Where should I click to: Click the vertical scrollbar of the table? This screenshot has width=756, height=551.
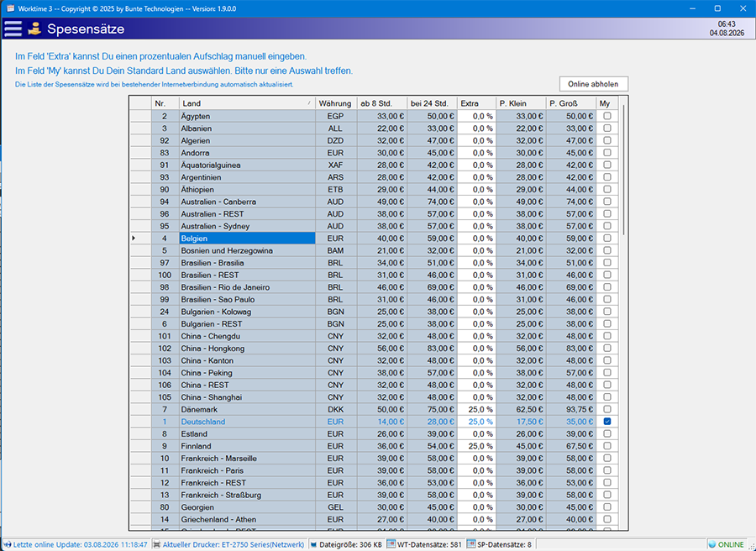point(623,170)
